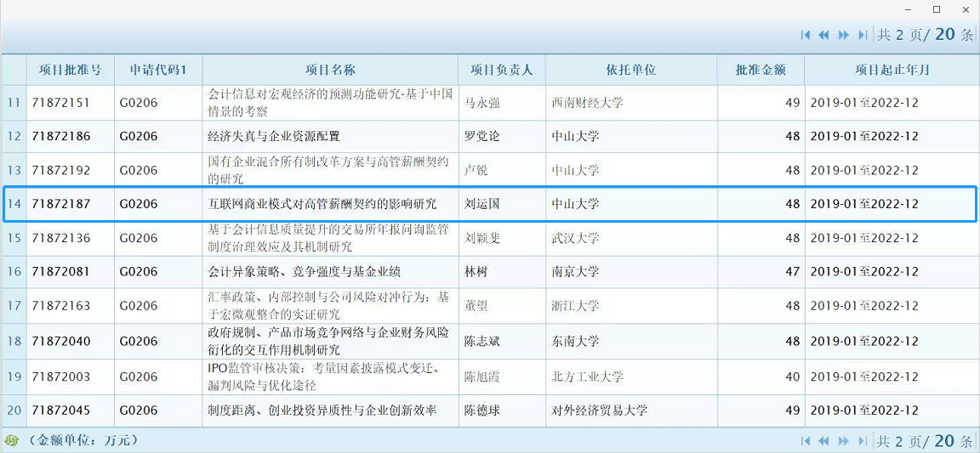
Task: Click the 批准金额 column header
Action: pos(760,70)
